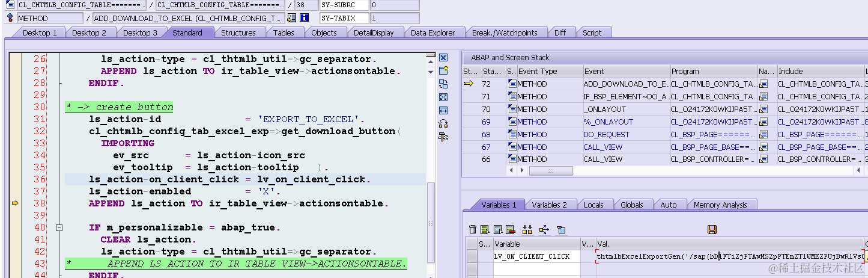Click the stack table scroll-left arrow
This screenshot has width=868, height=278.
(x=512, y=171)
